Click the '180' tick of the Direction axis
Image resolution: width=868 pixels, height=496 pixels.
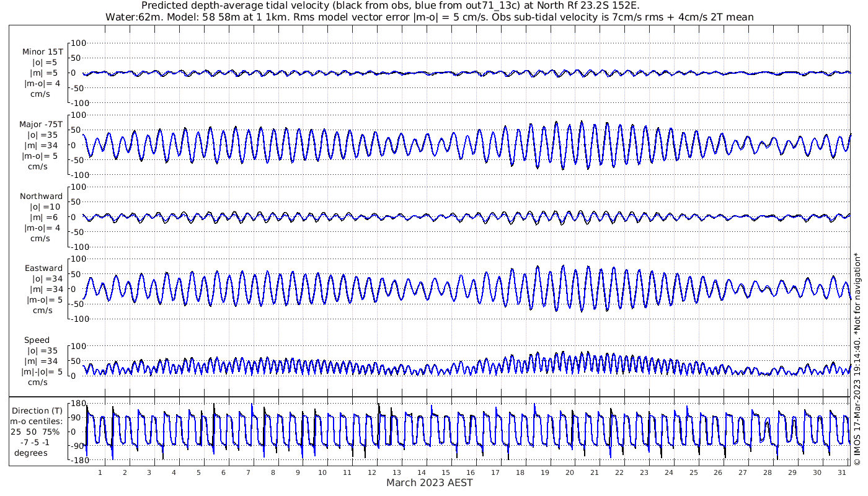77,404
